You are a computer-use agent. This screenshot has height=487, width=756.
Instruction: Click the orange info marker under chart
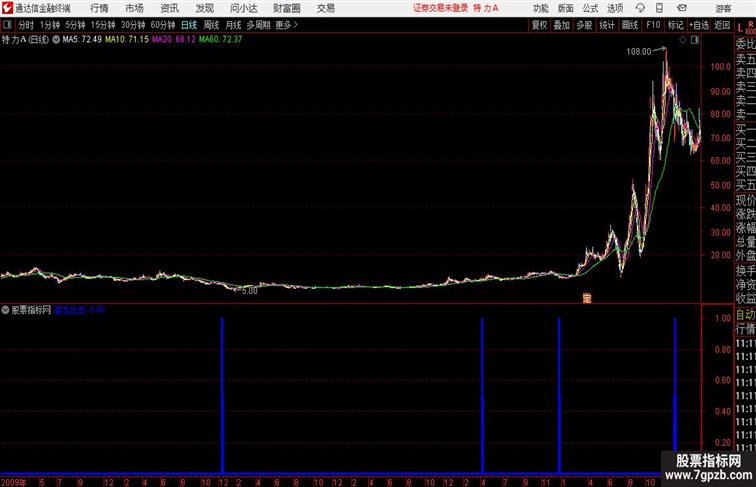tap(587, 298)
